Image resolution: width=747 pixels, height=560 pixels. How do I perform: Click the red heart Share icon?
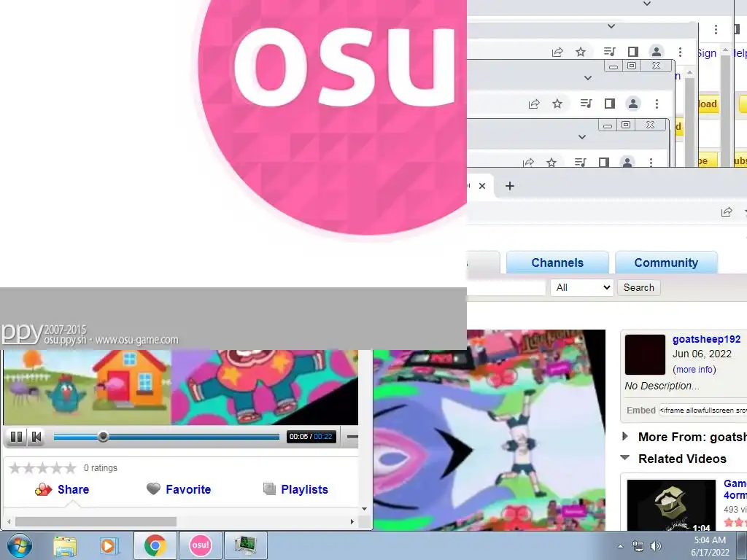[43, 489]
